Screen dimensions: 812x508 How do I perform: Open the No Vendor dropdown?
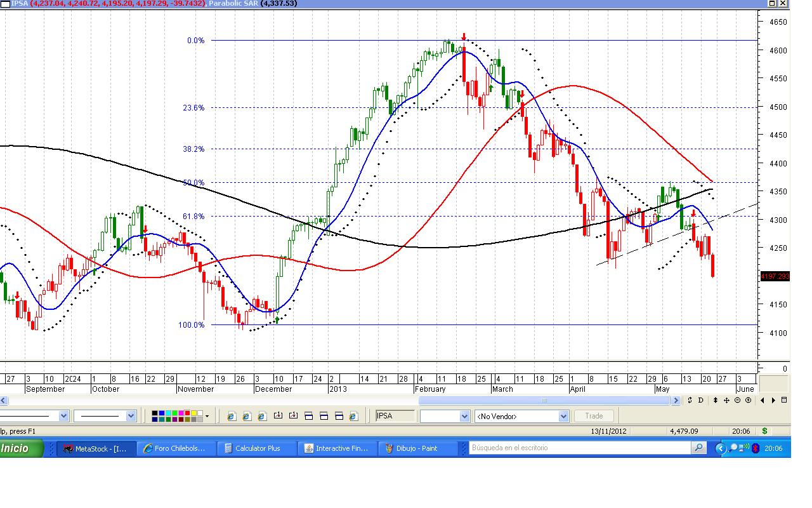pos(563,416)
